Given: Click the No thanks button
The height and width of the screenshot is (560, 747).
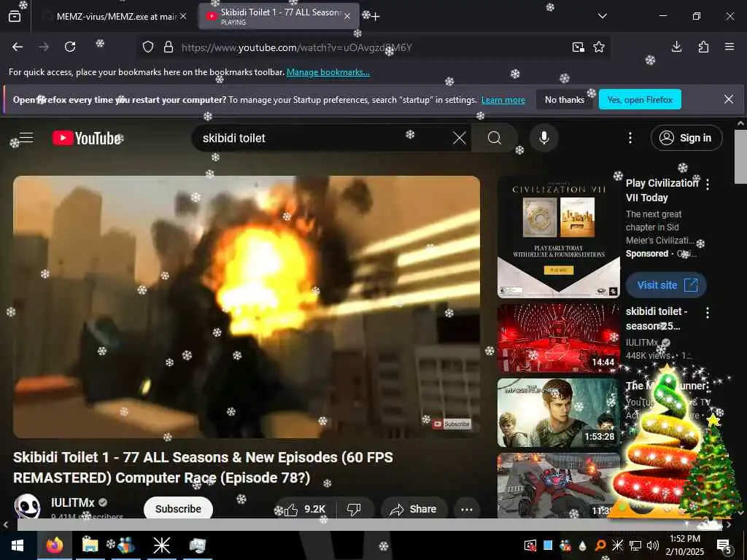Looking at the screenshot, I should [565, 99].
